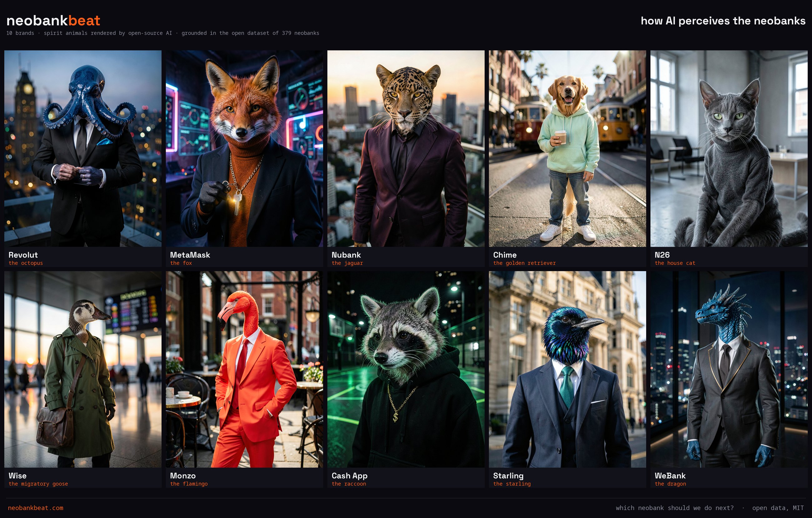Click the caption 'the raccoon'

tap(349, 484)
